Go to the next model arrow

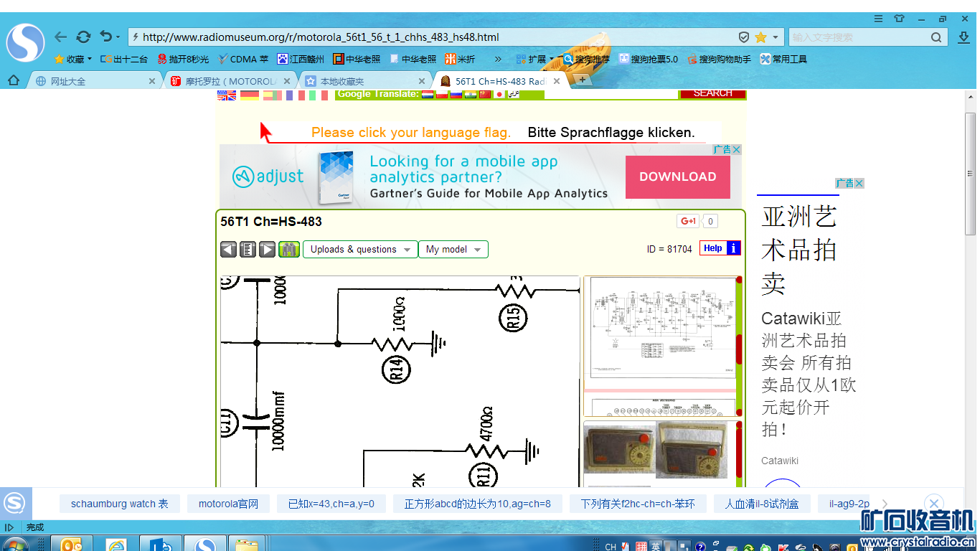tap(267, 250)
